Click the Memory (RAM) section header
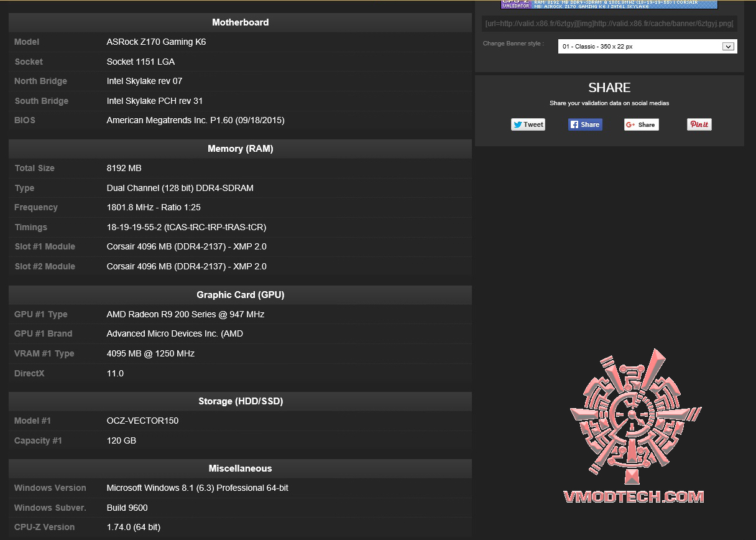756x540 pixels. [x=241, y=149]
